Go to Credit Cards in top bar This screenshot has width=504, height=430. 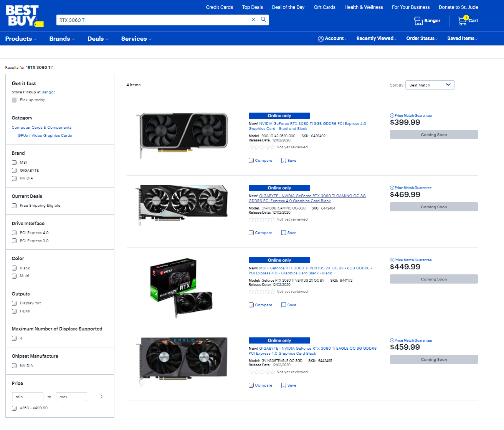coord(219,7)
